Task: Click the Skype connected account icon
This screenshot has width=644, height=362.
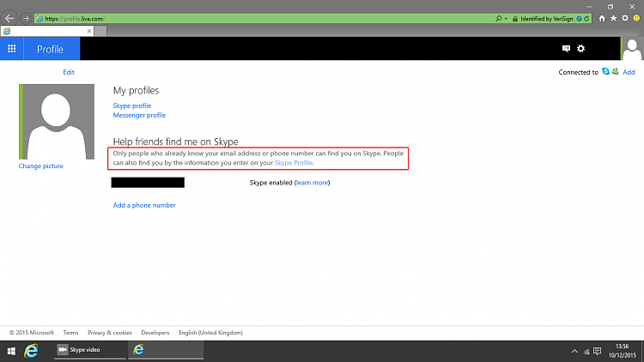Action: coord(606,72)
